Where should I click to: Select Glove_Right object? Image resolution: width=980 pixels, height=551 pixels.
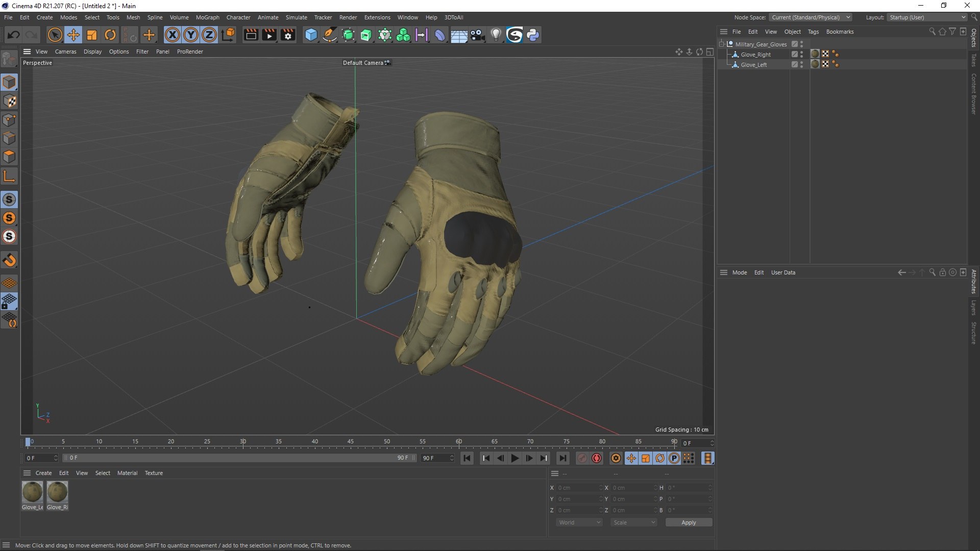pos(755,55)
